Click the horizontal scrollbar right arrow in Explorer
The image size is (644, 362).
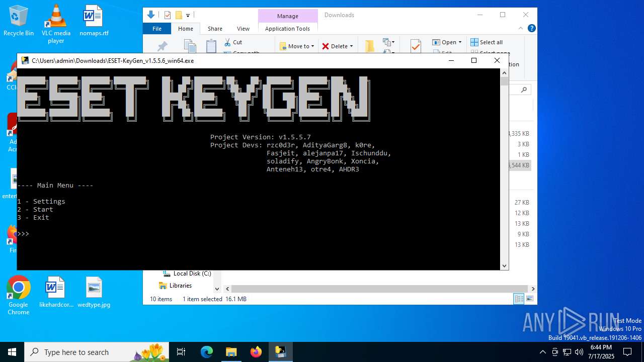point(533,289)
